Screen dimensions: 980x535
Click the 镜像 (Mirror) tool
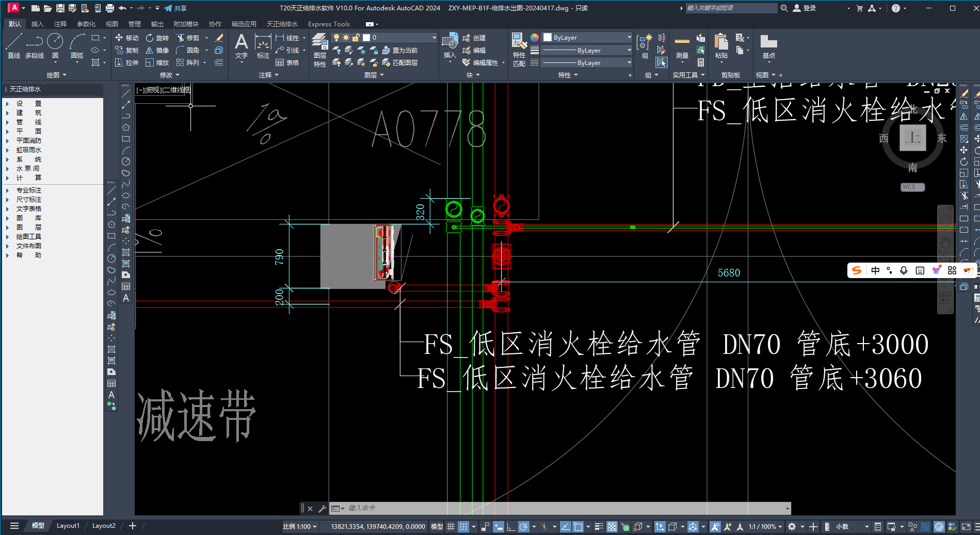pos(157,50)
